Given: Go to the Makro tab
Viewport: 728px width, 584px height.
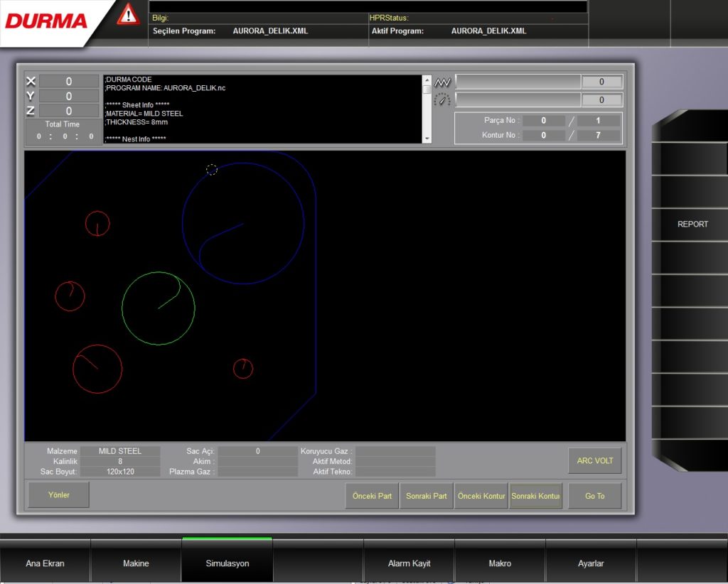Looking at the screenshot, I should click(x=500, y=563).
